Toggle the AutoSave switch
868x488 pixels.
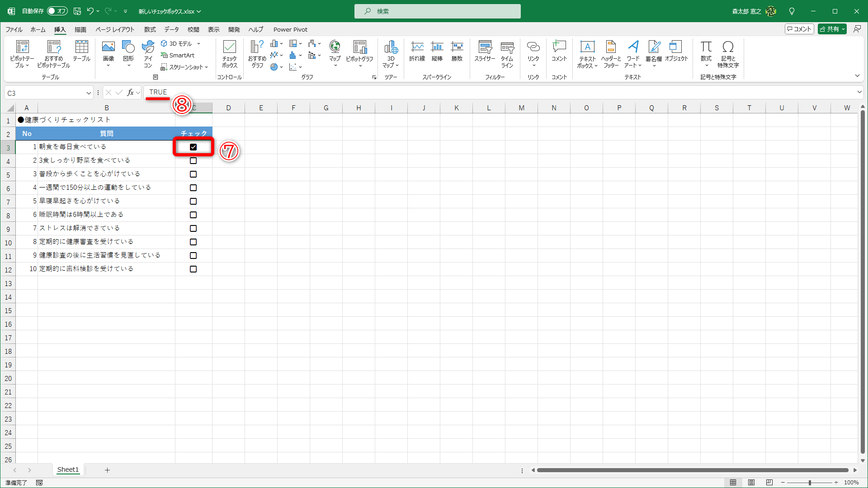pos(57,11)
